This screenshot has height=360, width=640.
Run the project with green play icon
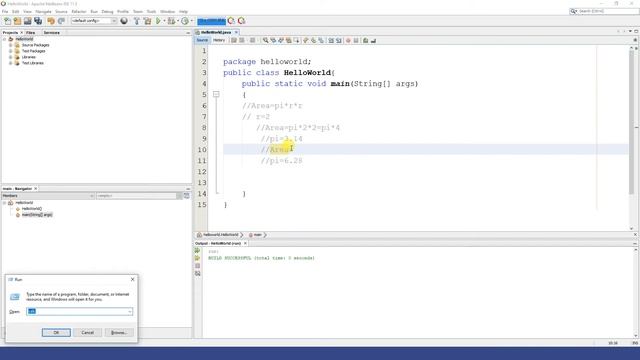tap(158, 21)
